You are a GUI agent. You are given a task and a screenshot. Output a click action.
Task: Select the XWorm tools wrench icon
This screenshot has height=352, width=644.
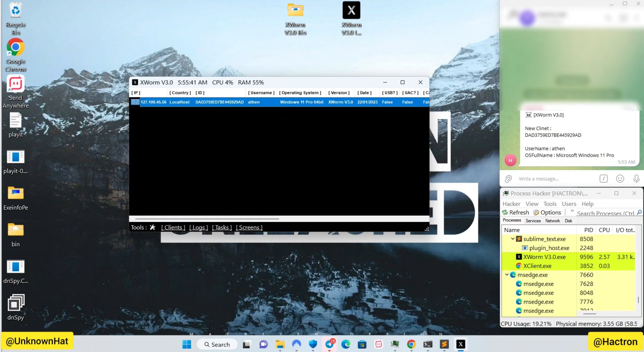point(153,227)
